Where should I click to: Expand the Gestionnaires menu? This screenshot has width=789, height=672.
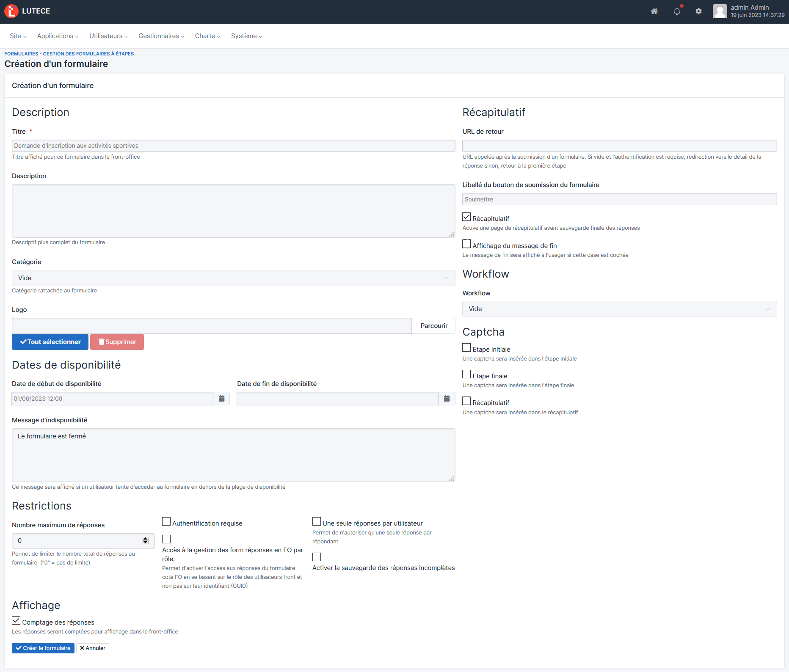pyautogui.click(x=161, y=36)
